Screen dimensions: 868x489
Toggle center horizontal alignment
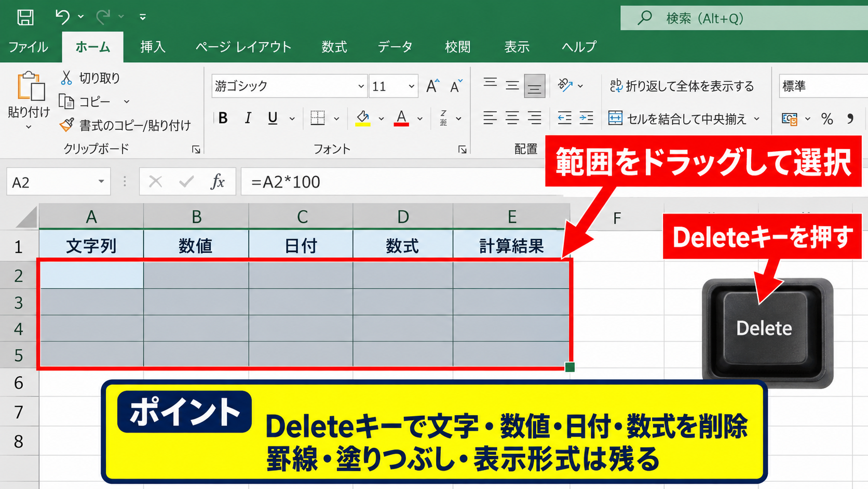coord(512,118)
